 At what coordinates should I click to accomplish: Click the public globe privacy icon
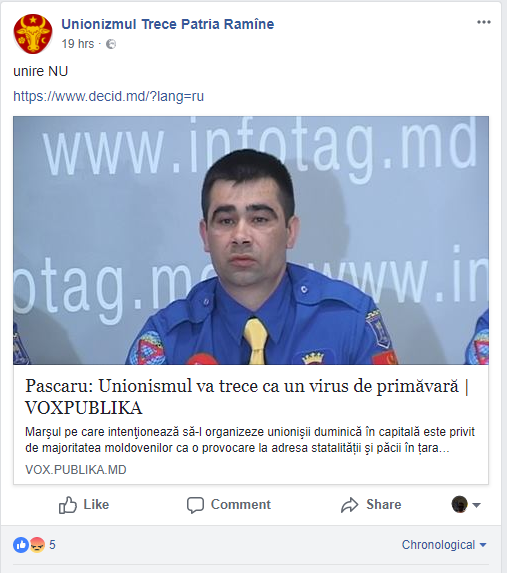(111, 44)
